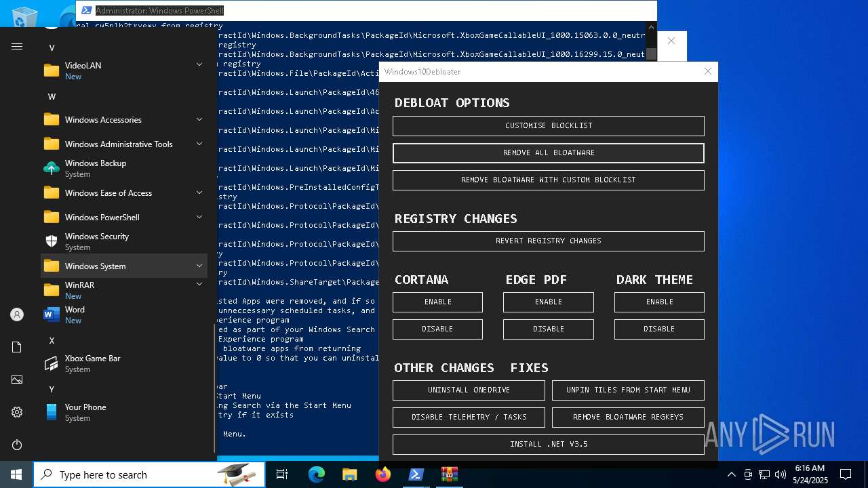Viewport: 868px width, 488px height.
Task: Click the network tray icon
Action: tap(764, 474)
